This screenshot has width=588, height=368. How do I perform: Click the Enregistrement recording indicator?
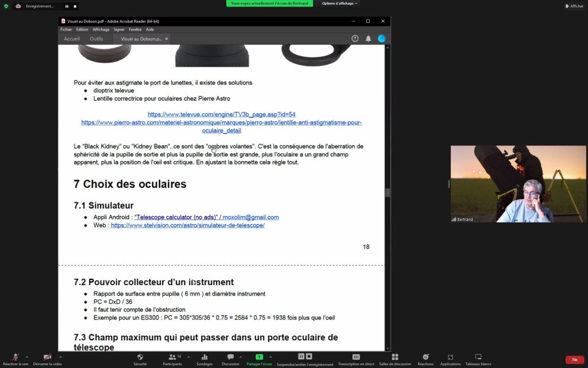tap(40, 6)
